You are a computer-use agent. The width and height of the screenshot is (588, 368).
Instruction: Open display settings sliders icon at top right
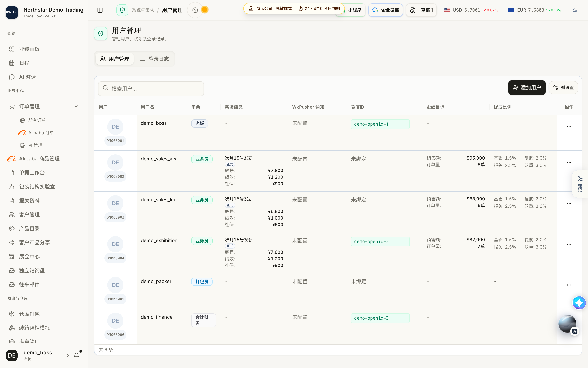click(575, 10)
